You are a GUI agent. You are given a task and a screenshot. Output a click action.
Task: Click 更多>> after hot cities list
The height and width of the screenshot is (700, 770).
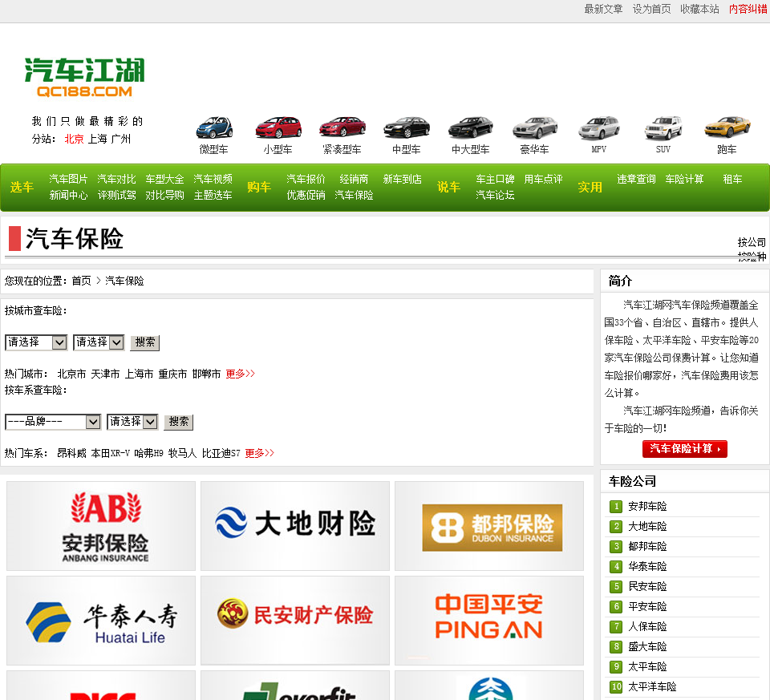click(240, 374)
